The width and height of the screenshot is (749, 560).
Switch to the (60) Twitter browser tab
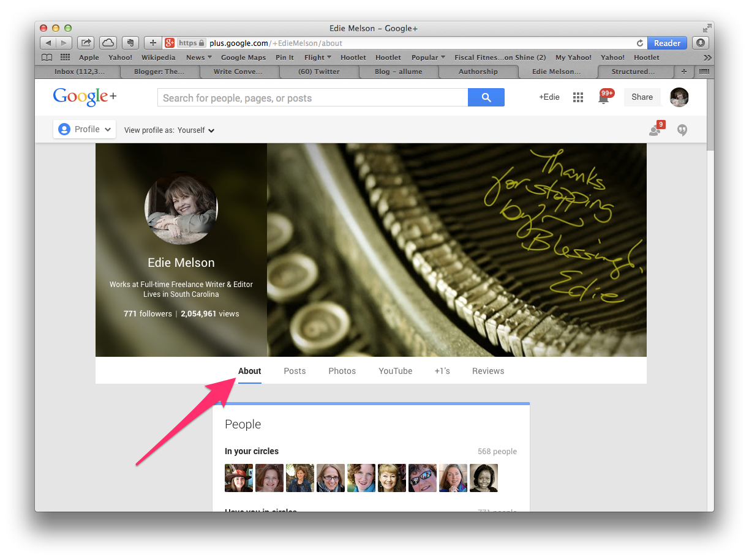[x=318, y=72]
